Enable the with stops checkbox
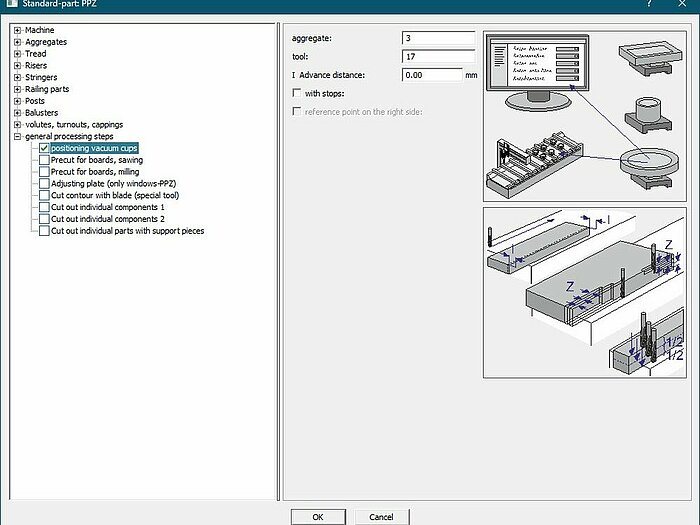Screen dimensions: 700x525 (297, 93)
